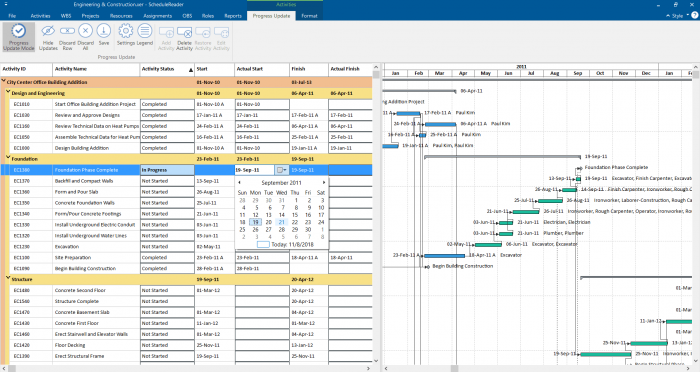Go to previous month in calendar
This screenshot has height=372, width=700.
239,183
